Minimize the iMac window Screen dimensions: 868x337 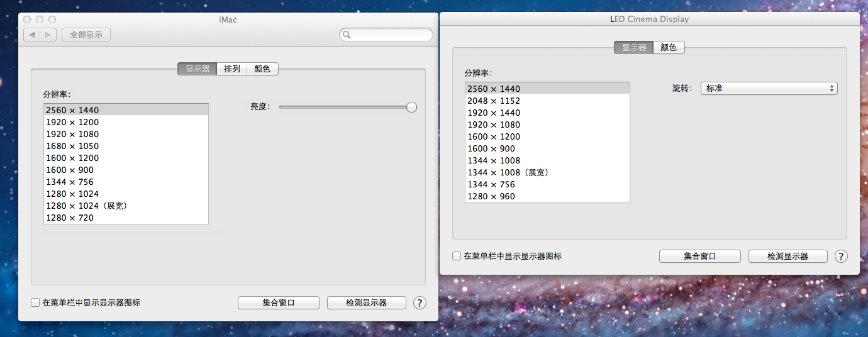pos(40,20)
